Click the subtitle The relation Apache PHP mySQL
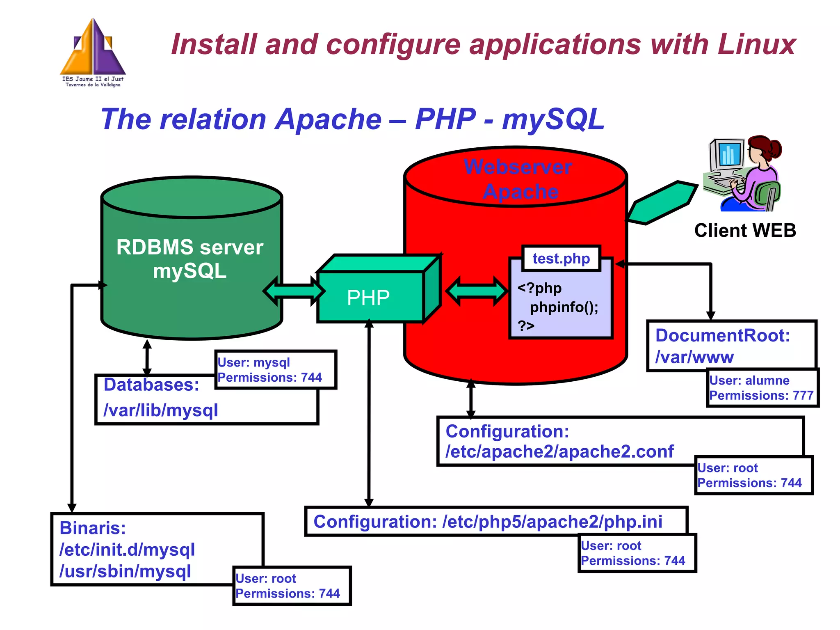Viewport: 840px width, 630px height. click(353, 119)
